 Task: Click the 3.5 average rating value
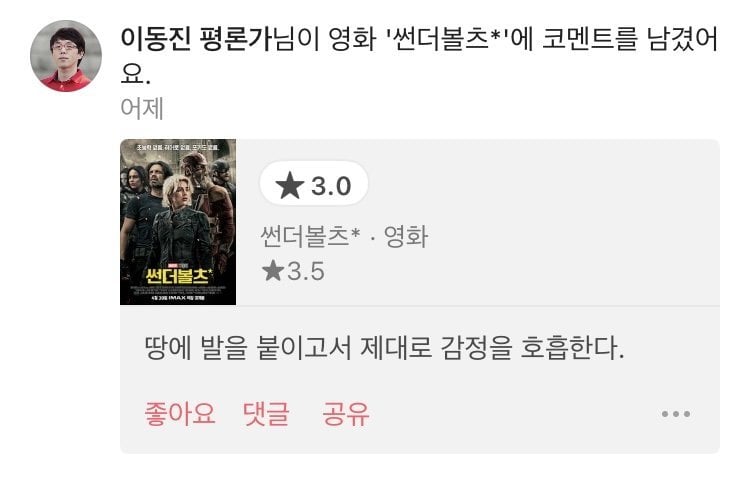tap(306, 271)
